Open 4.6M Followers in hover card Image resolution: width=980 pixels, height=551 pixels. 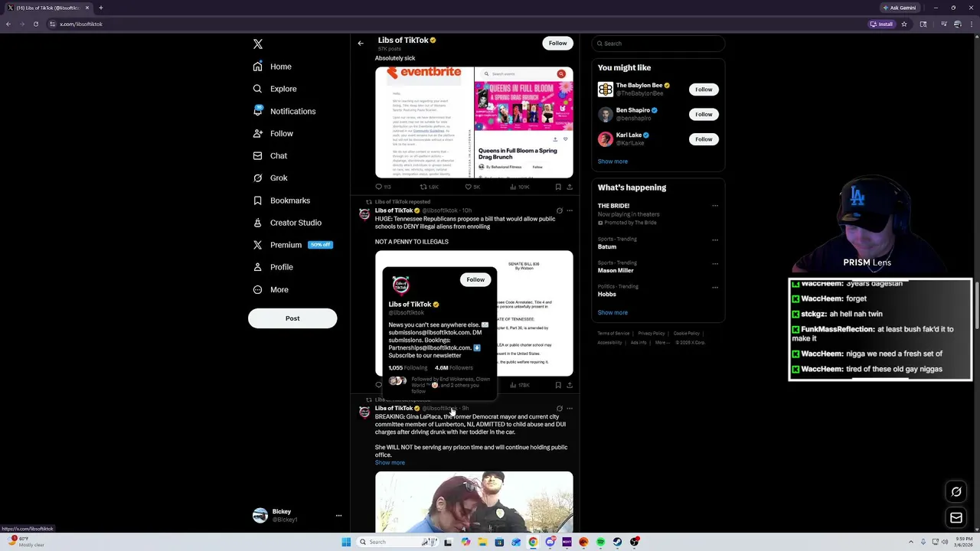pos(454,368)
